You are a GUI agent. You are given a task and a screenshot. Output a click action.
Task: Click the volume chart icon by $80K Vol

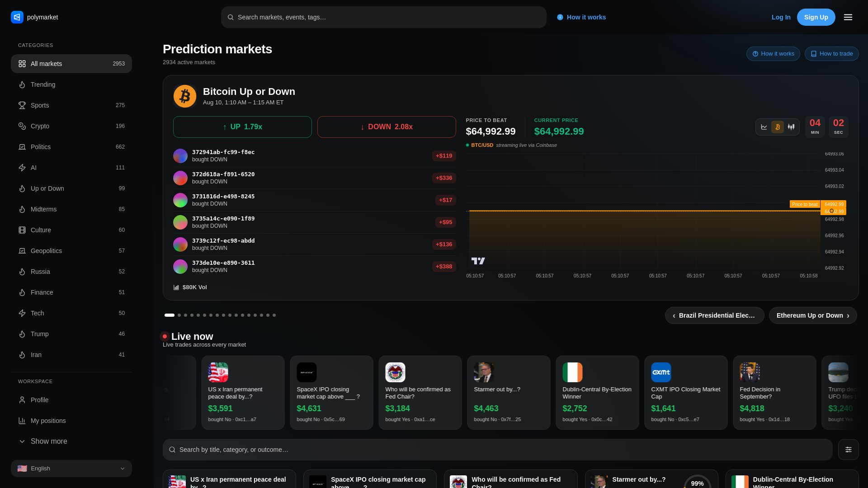click(176, 287)
